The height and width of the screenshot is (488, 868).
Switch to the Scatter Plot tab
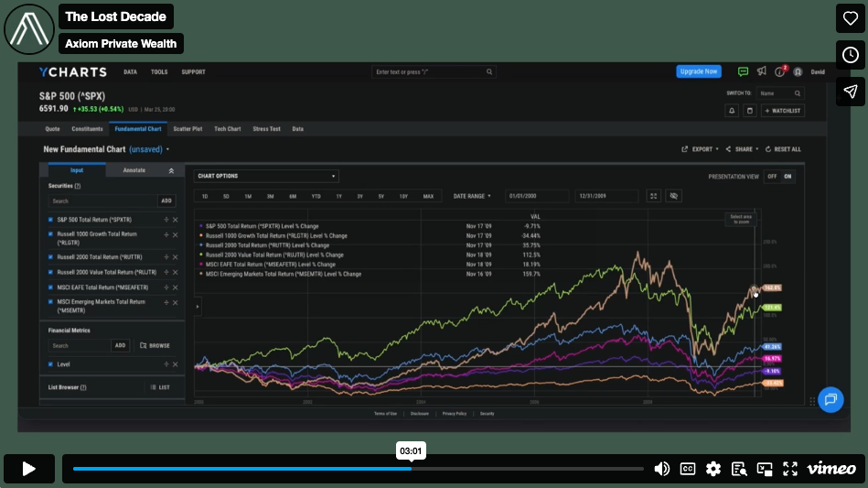pyautogui.click(x=188, y=128)
